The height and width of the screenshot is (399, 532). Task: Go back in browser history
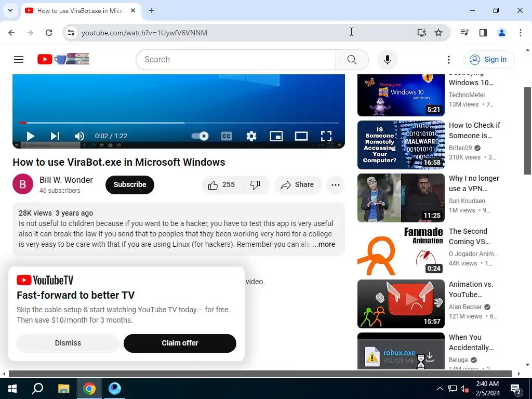pos(11,33)
